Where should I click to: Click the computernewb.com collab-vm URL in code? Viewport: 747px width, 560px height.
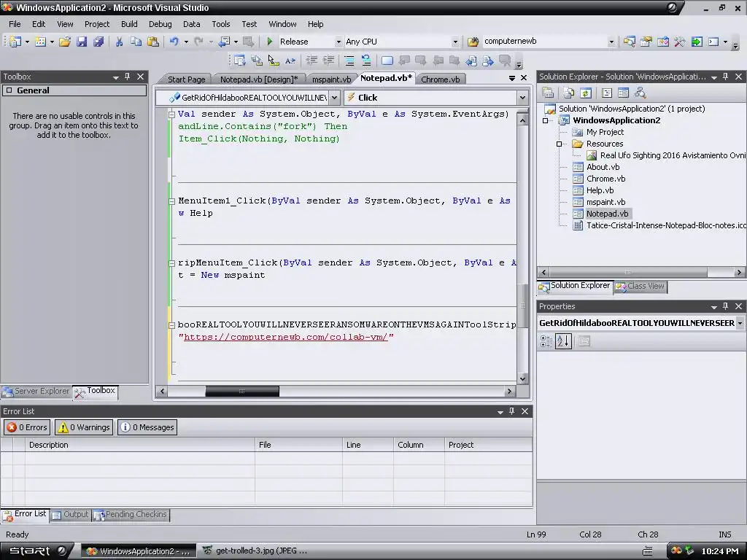(286, 337)
